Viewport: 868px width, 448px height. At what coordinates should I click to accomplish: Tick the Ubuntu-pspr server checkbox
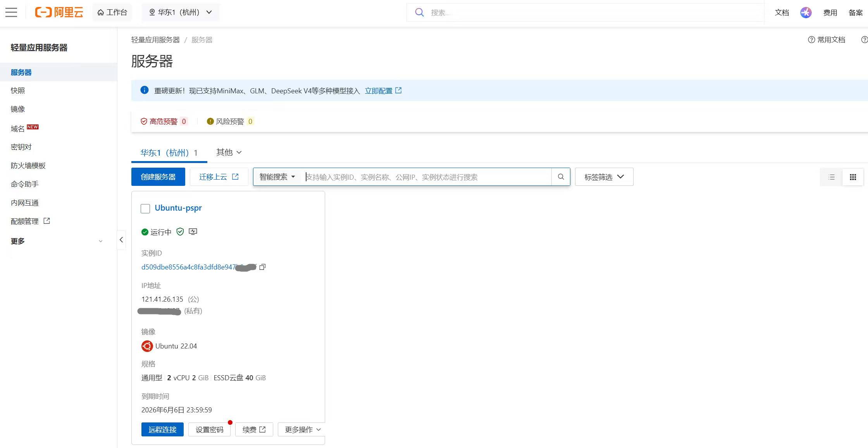145,209
